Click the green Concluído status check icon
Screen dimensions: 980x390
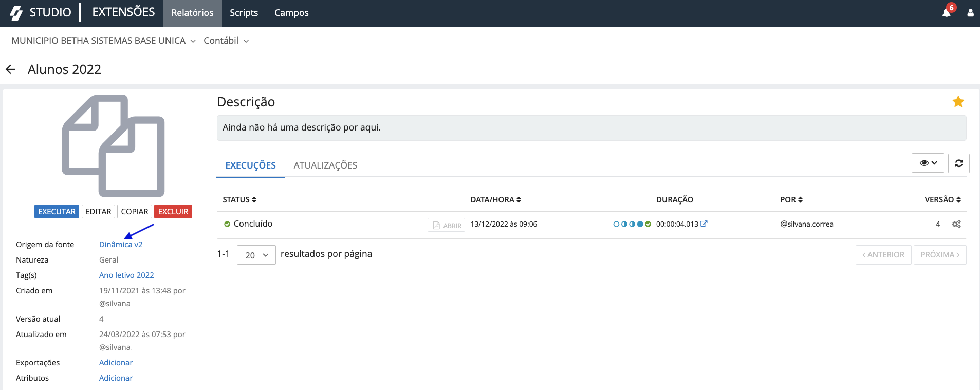pyautogui.click(x=227, y=224)
